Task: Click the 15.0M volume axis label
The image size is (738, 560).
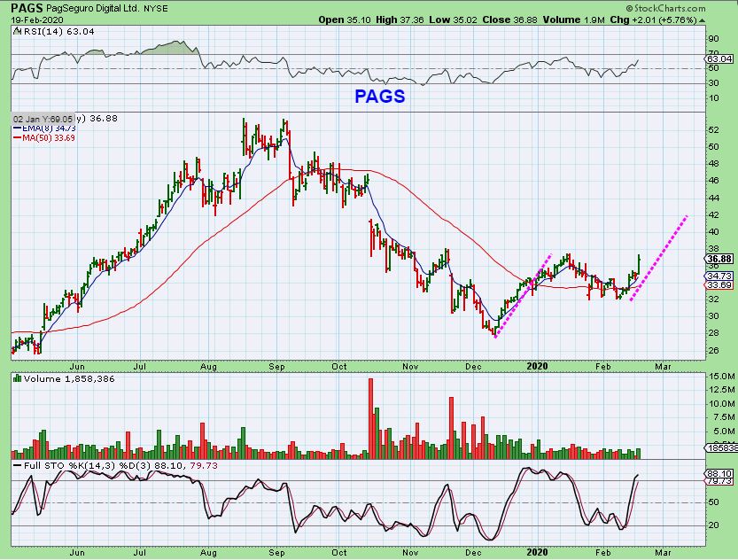Action: tap(722, 376)
